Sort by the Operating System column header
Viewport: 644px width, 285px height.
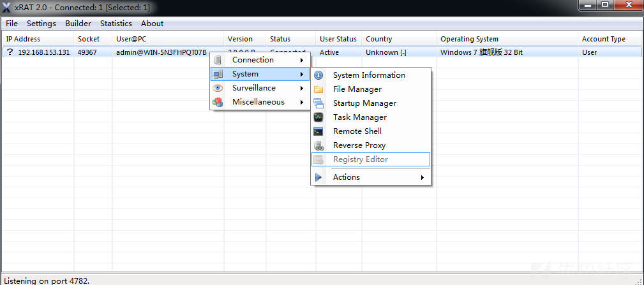click(x=507, y=39)
